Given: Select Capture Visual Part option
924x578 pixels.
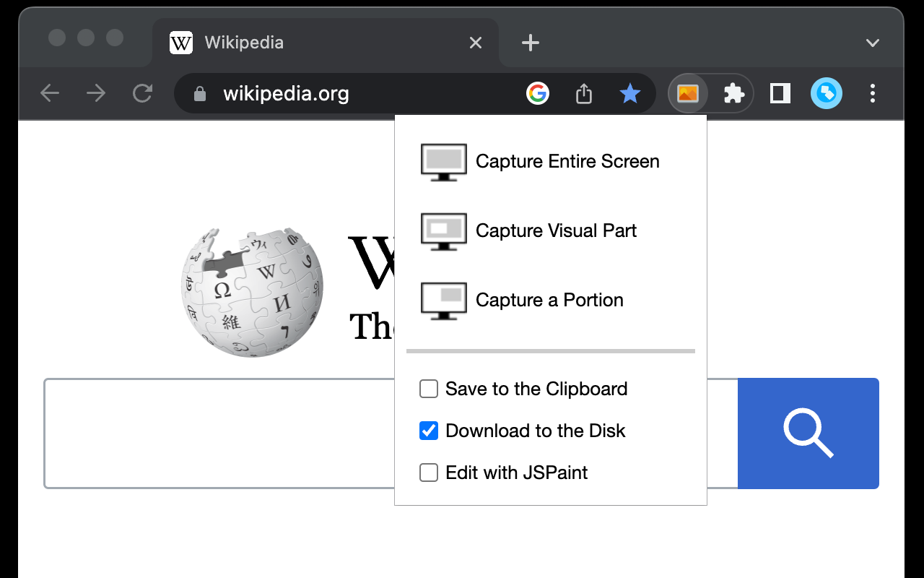Looking at the screenshot, I should coord(556,230).
